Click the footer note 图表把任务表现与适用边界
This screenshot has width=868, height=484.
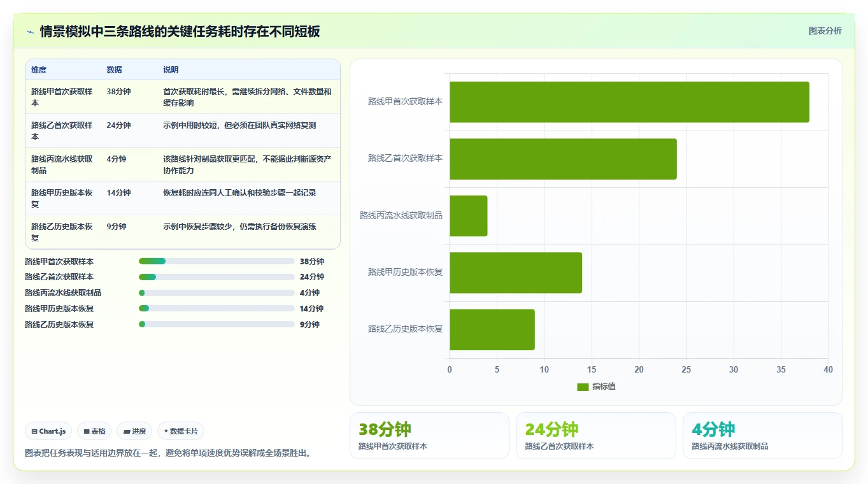tap(167, 453)
